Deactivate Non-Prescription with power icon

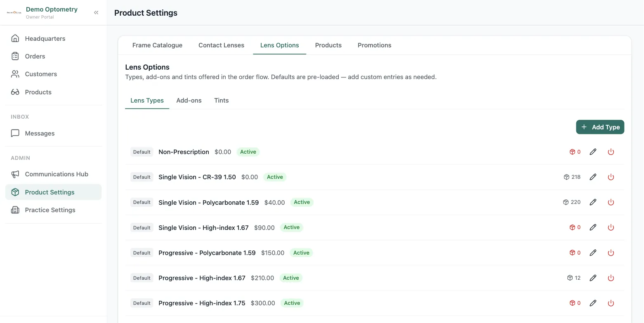point(611,152)
